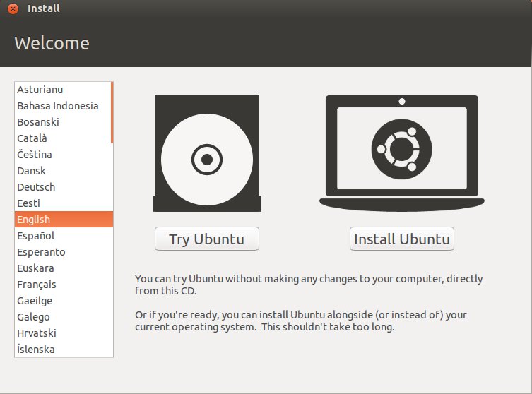Select Deutsch as installer language
Image resolution: width=532 pixels, height=394 pixels.
64,187
